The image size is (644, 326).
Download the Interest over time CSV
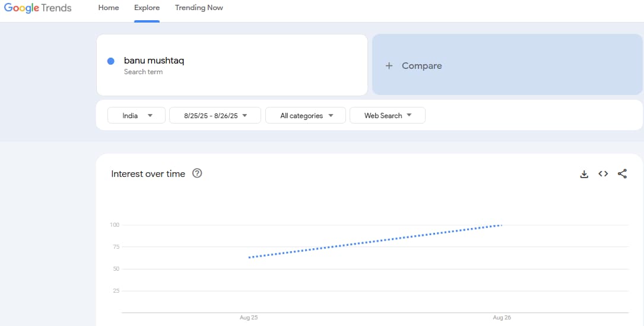point(584,174)
